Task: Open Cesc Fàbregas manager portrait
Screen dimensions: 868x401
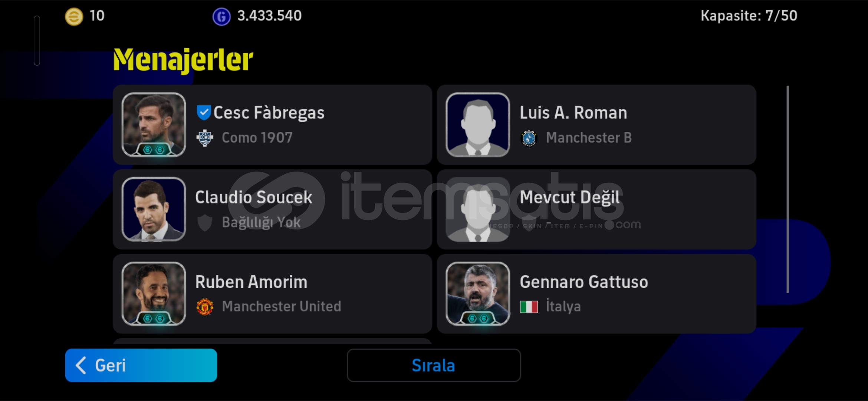Action: click(154, 125)
